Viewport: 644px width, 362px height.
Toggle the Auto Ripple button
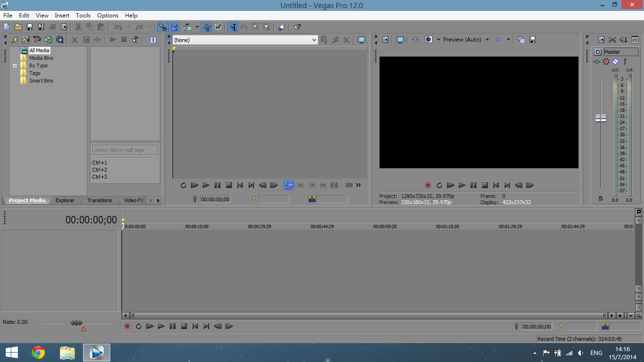click(x=187, y=27)
